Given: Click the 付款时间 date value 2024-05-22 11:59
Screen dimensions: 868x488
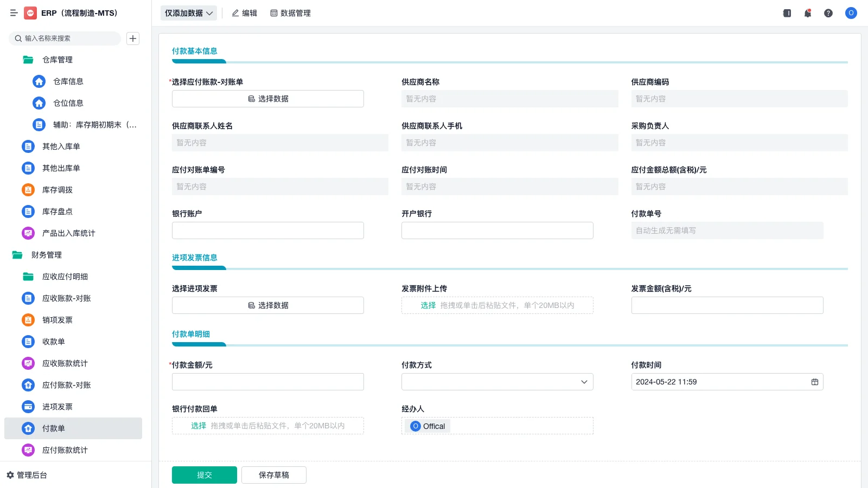Looking at the screenshot, I should pyautogui.click(x=666, y=382).
